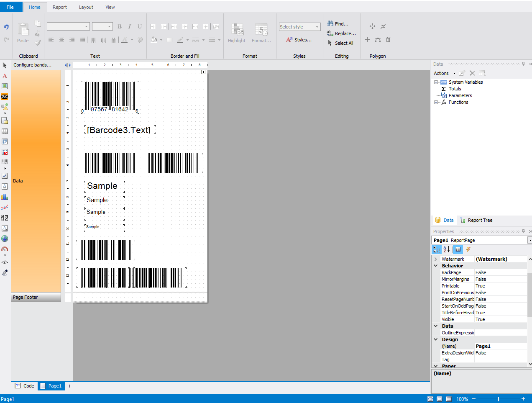Select the HTML object tool
The image size is (532, 403).
(5, 262)
